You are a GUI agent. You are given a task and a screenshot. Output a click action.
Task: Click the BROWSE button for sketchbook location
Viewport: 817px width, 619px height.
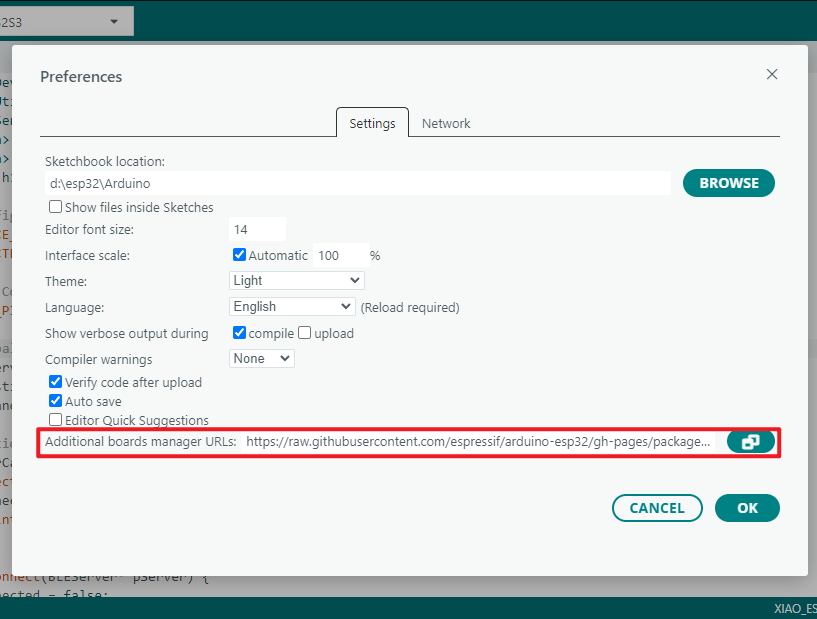click(729, 183)
